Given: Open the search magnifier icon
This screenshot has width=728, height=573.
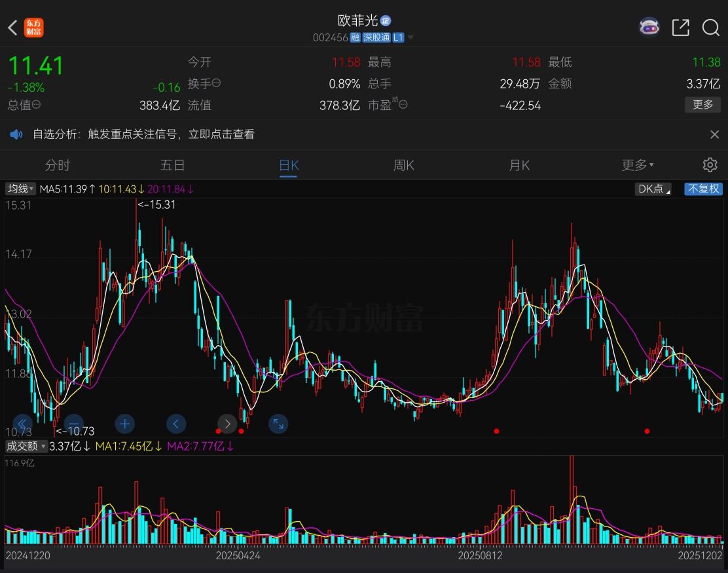Looking at the screenshot, I should [710, 28].
